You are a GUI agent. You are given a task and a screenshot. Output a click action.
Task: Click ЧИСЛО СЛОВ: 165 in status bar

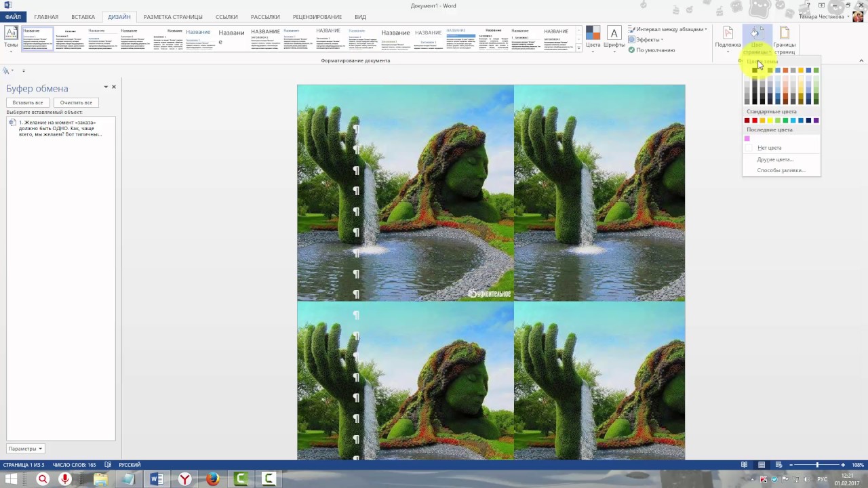pos(74,465)
